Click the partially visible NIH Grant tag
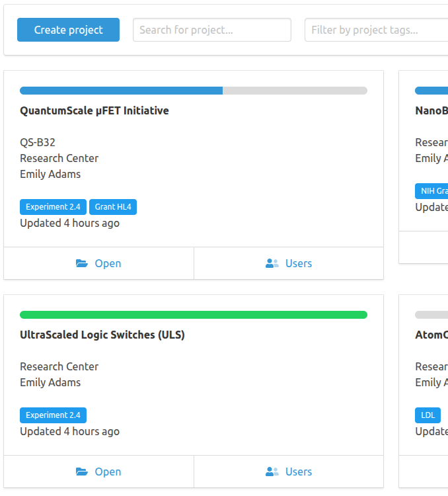 (x=431, y=191)
